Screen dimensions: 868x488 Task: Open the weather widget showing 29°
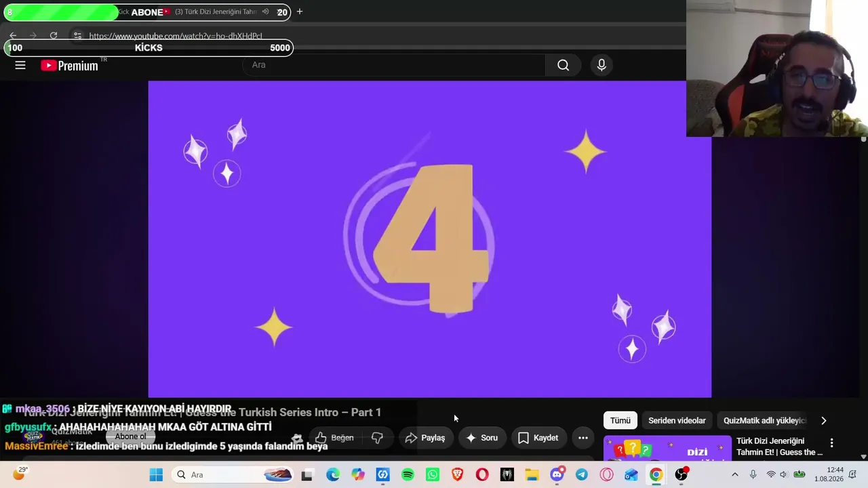click(19, 474)
